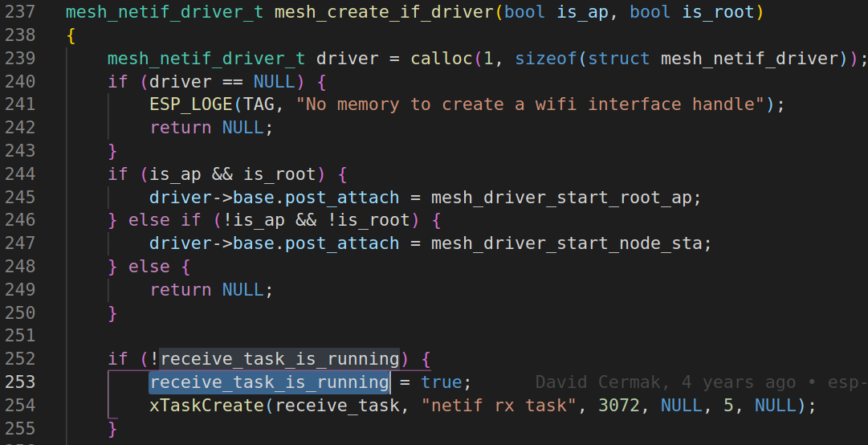868x445 pixels.
Task: Click the mesh_netif_driver_t return type on line 237
Action: click(165, 11)
